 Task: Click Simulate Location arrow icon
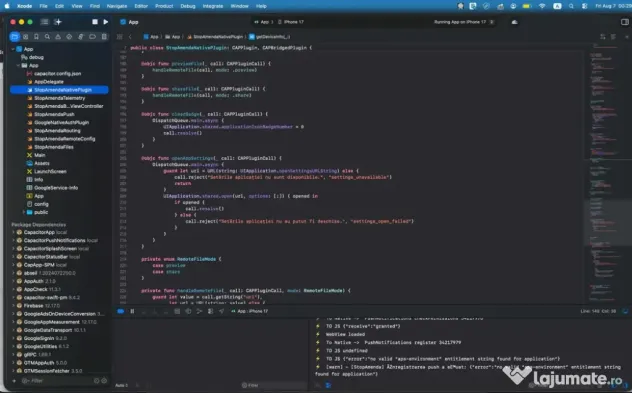point(221,311)
